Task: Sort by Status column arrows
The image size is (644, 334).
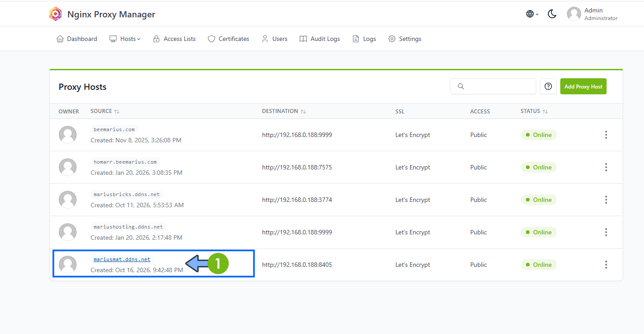Action: point(545,111)
